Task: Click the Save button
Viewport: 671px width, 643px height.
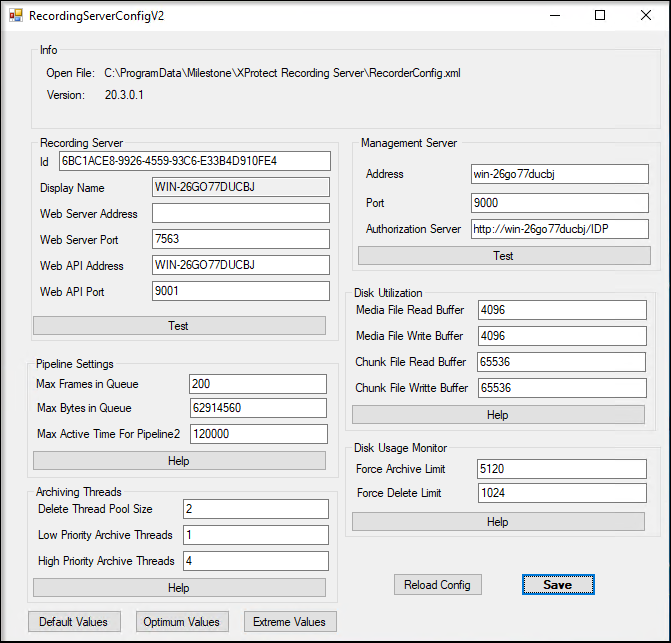Action: 558,585
